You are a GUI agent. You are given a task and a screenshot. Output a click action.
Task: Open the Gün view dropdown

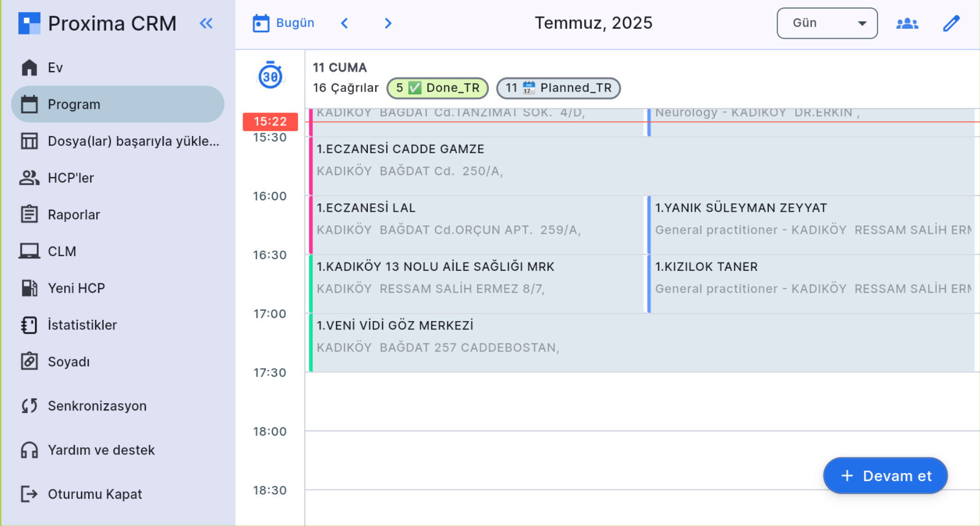pos(827,23)
